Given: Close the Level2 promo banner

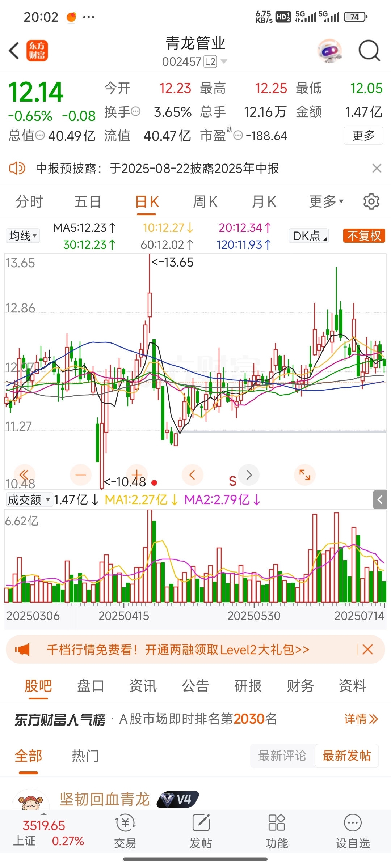Looking at the screenshot, I should pyautogui.click(x=368, y=650).
